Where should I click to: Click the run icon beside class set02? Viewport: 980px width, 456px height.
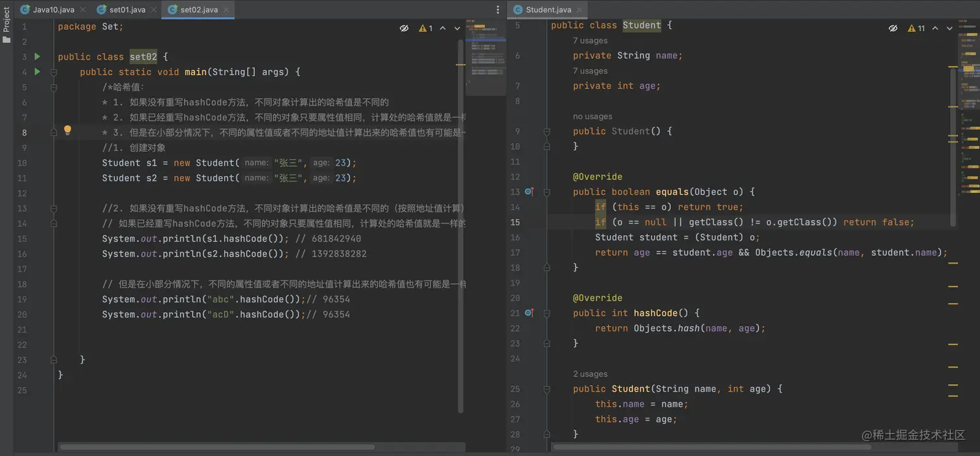(x=37, y=56)
